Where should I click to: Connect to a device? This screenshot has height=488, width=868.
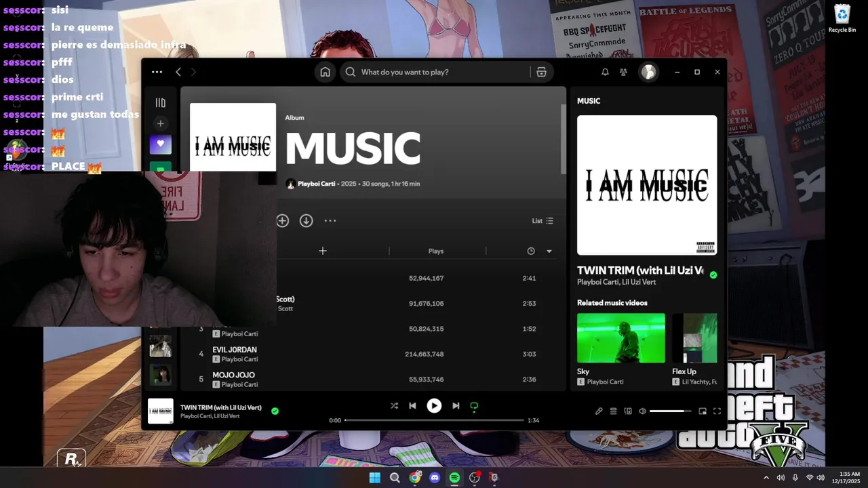click(x=628, y=411)
